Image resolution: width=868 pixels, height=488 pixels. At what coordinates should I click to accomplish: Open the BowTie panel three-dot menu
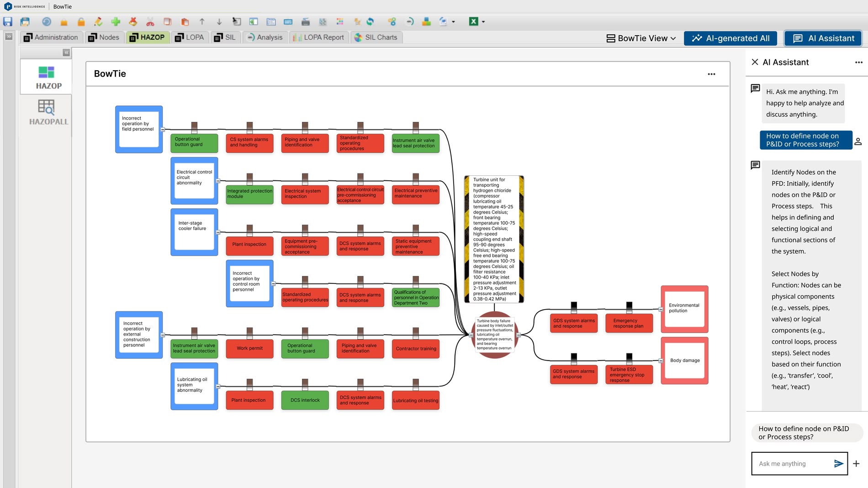(711, 74)
